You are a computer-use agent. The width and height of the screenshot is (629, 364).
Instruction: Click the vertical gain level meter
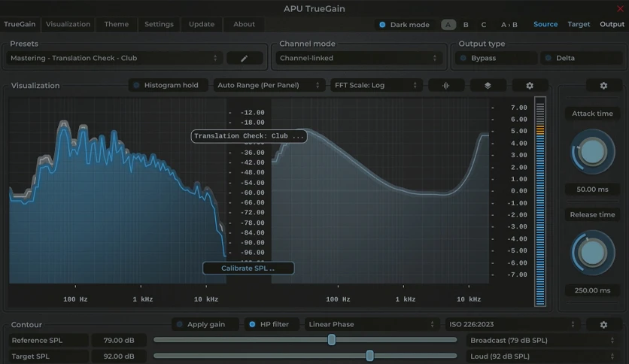click(x=540, y=202)
